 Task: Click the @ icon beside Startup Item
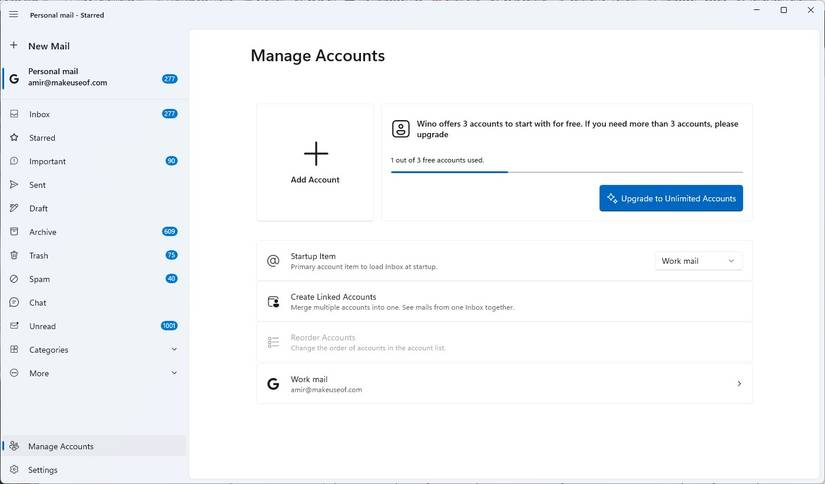[x=273, y=260]
